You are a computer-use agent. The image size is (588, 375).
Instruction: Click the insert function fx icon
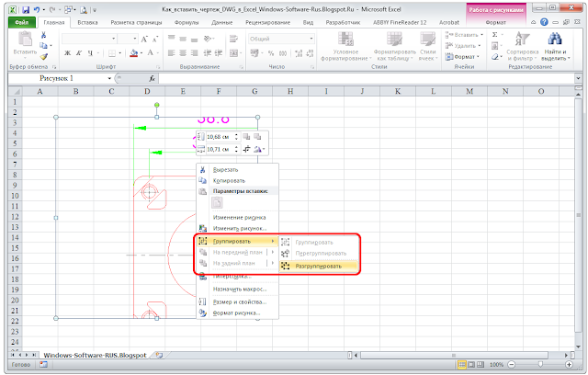pyautogui.click(x=152, y=78)
